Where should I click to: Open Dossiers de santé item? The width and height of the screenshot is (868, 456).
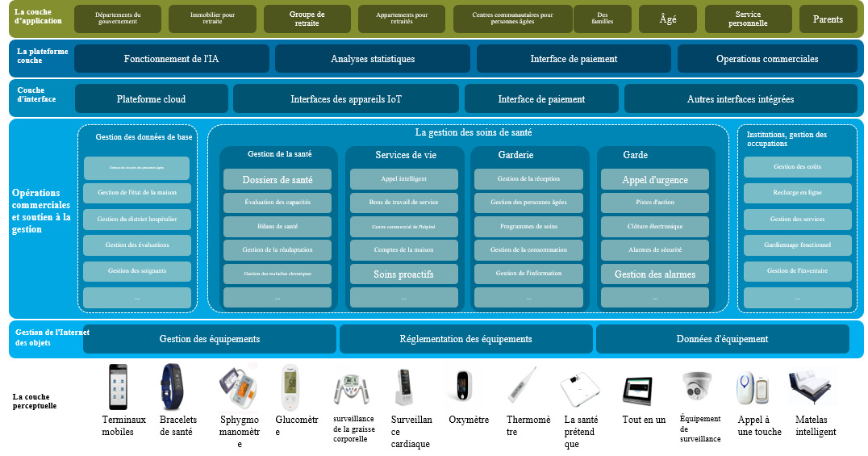(x=277, y=180)
